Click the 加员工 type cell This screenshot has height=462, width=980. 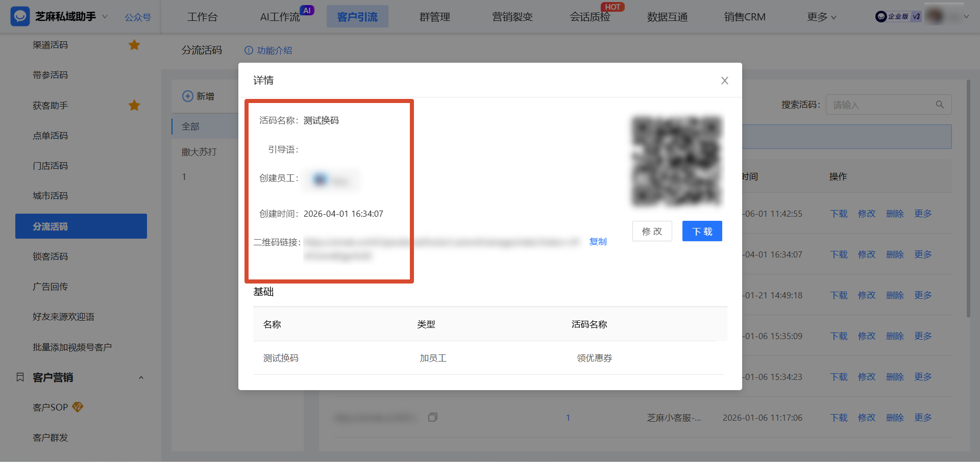(433, 358)
